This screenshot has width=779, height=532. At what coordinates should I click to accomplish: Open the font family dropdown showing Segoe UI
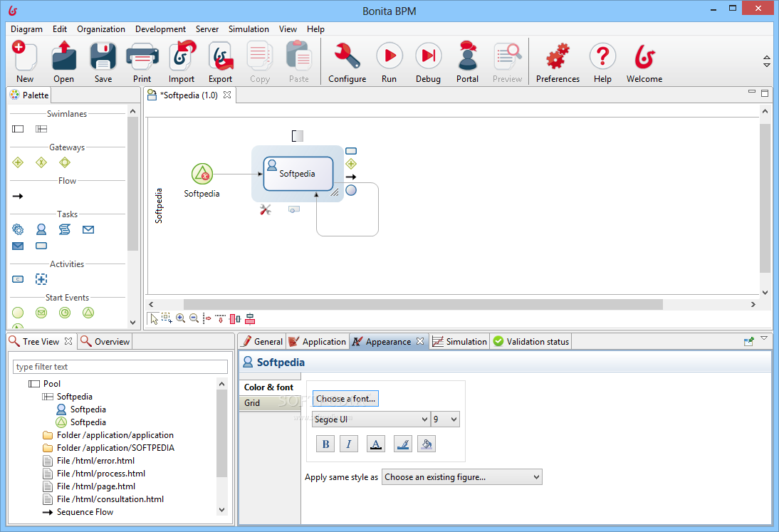(x=371, y=419)
